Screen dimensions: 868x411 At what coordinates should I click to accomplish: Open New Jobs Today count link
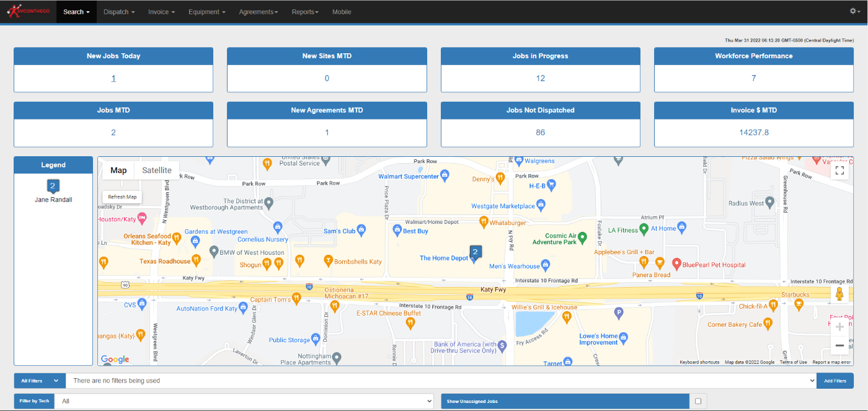[113, 78]
